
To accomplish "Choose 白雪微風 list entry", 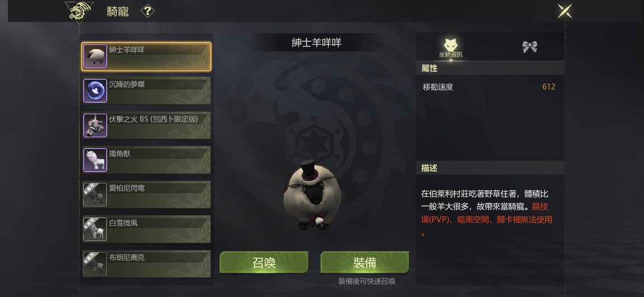I will click(x=147, y=229).
